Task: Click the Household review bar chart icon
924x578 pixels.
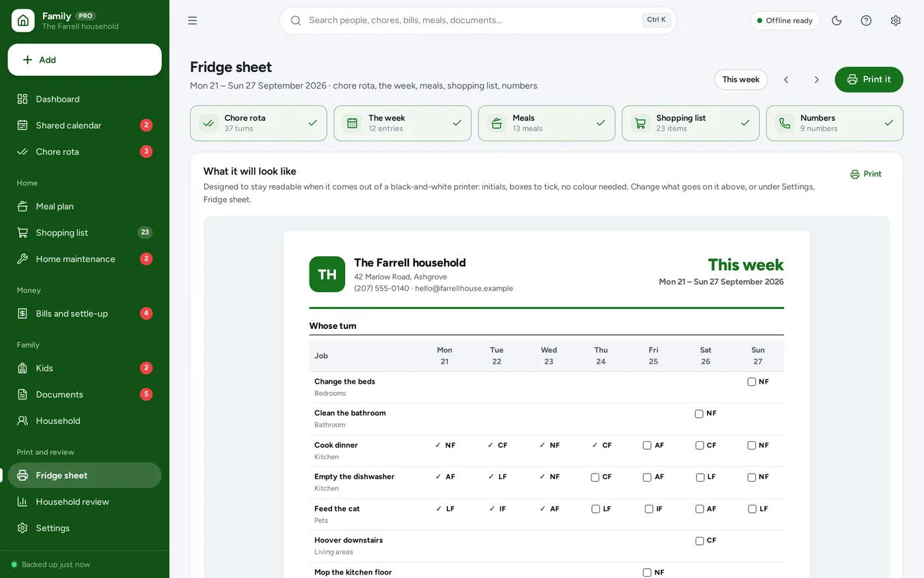Action: pyautogui.click(x=22, y=502)
